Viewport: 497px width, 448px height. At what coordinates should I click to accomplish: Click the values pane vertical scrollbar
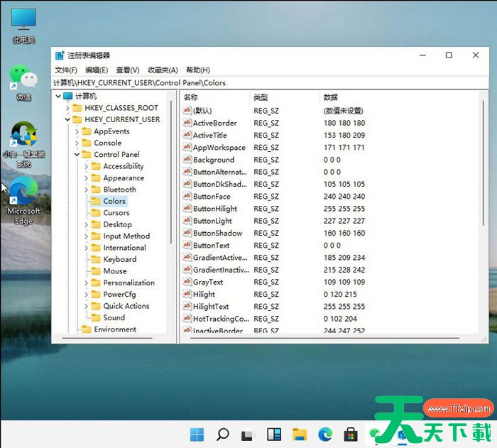point(484,163)
